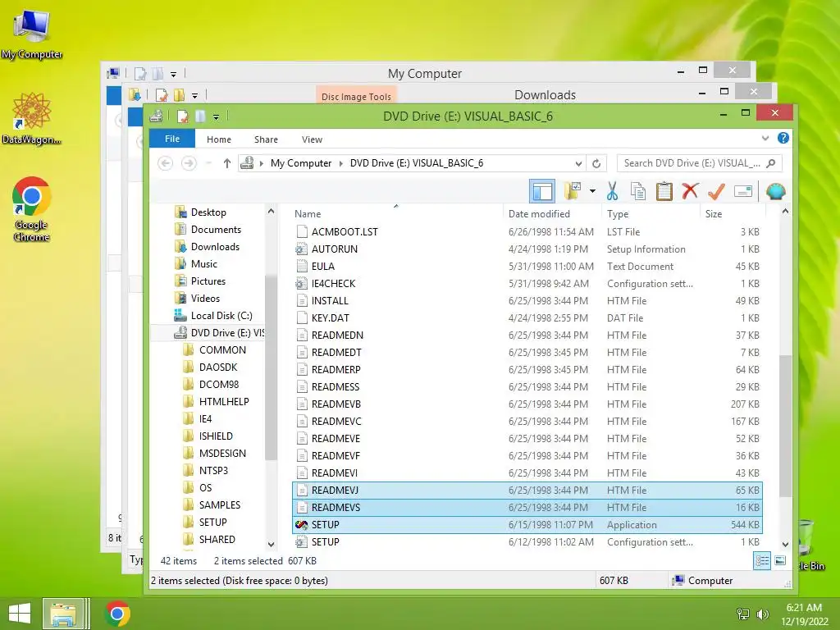The image size is (840, 630).
Task: Click the Windows Start button
Action: (20, 614)
